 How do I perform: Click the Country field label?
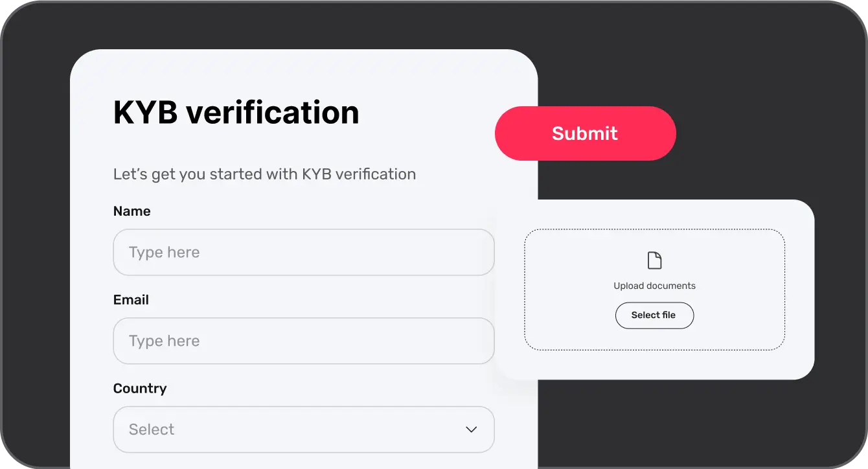coord(140,389)
